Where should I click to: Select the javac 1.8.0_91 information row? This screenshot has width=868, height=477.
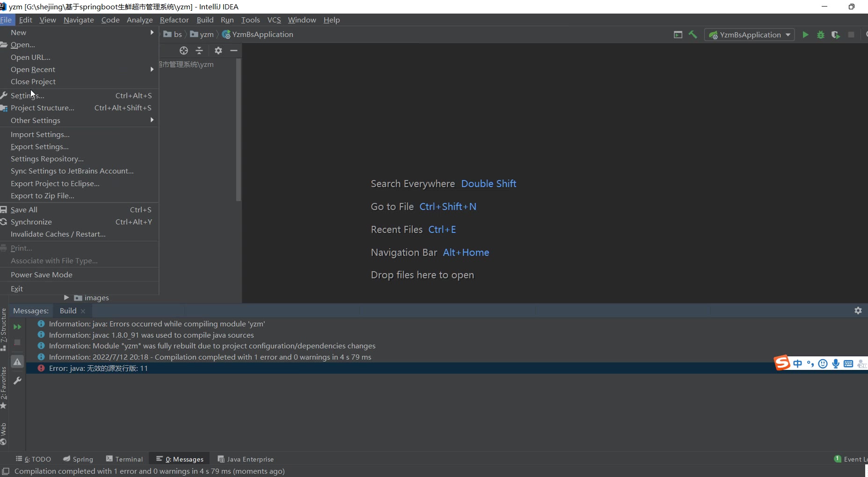point(447,335)
